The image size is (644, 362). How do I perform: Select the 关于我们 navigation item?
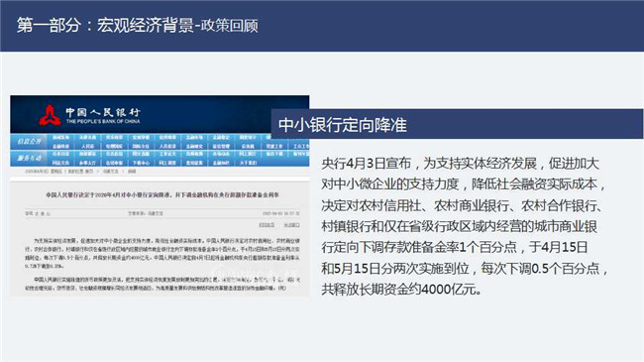pyautogui.click(x=248, y=163)
